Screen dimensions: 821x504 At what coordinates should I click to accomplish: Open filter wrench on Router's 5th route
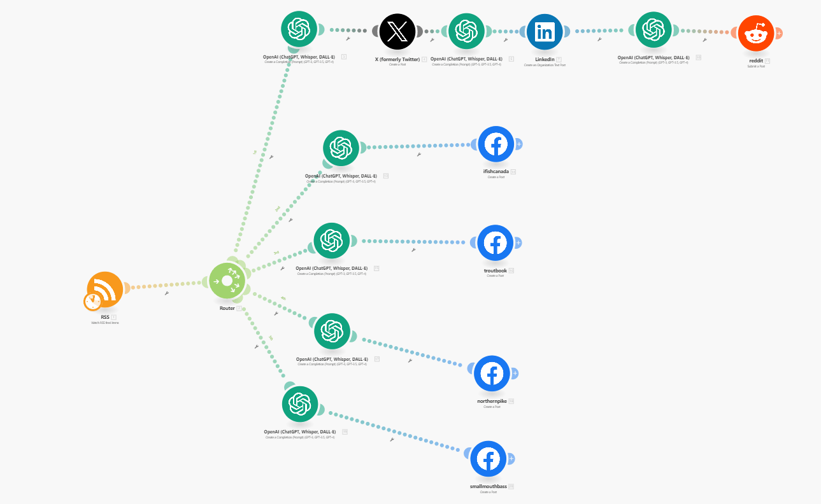(x=256, y=347)
